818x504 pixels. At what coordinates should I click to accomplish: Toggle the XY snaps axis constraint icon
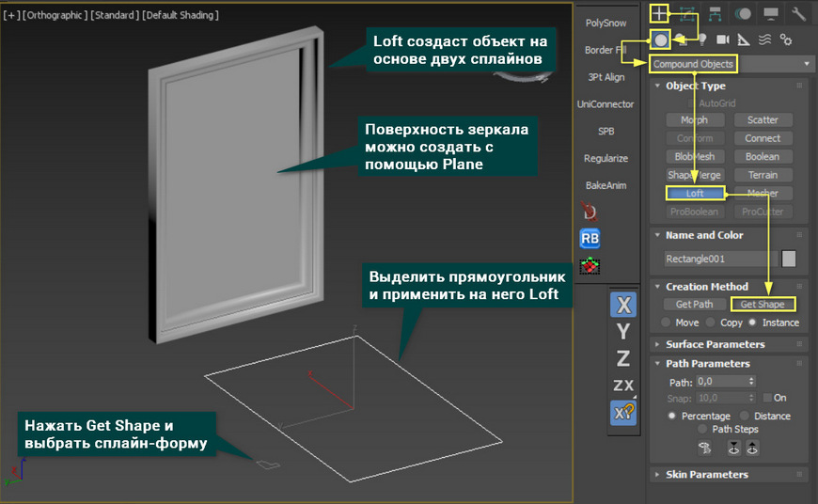click(x=623, y=413)
